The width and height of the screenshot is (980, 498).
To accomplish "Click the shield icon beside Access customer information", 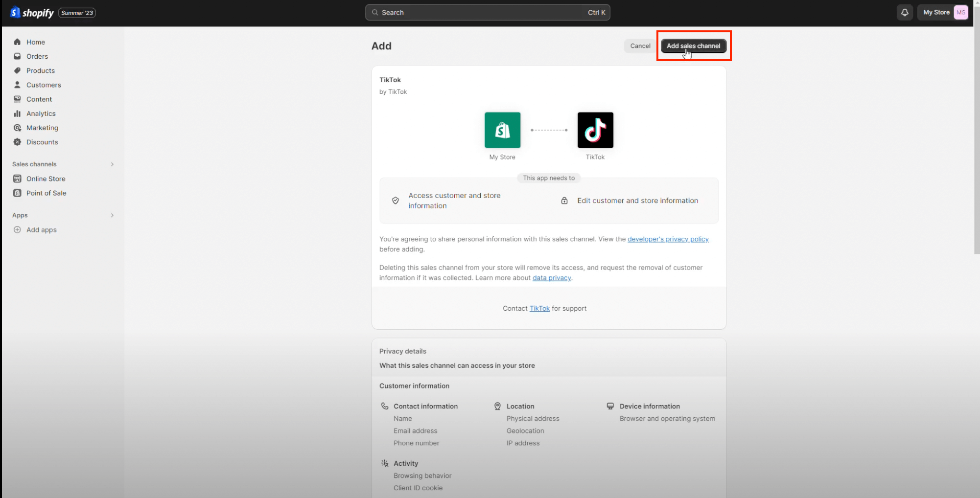I will [396, 201].
